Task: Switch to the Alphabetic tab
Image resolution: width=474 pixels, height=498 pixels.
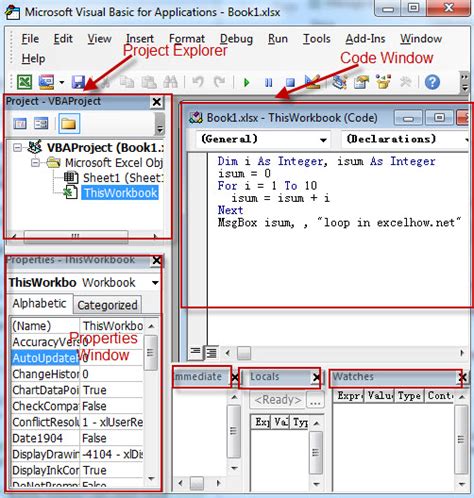Action: 39,303
